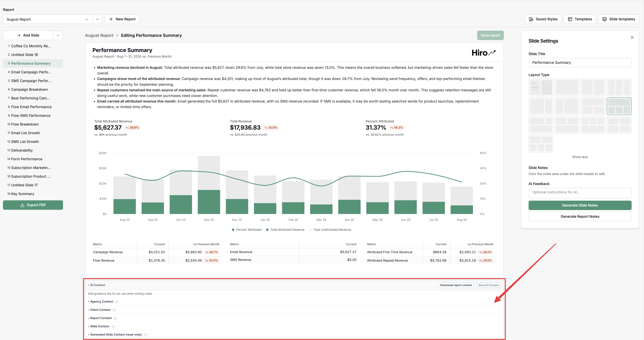
Task: Click Save report
Action: click(490, 35)
